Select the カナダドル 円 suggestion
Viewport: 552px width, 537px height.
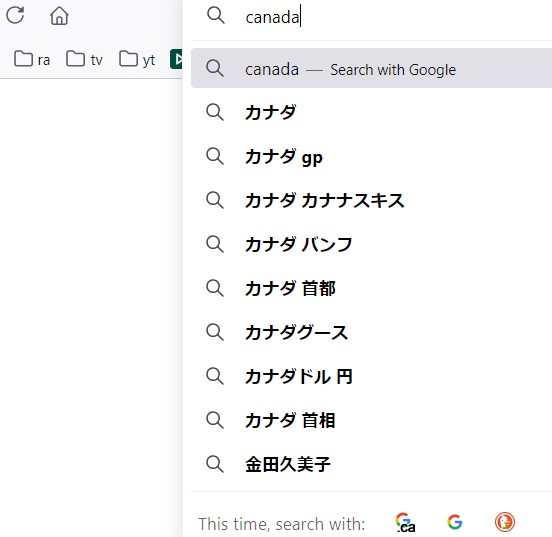[371, 376]
